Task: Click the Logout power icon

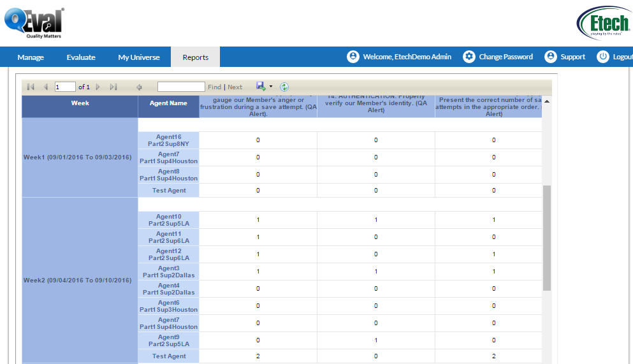Action: pos(603,57)
